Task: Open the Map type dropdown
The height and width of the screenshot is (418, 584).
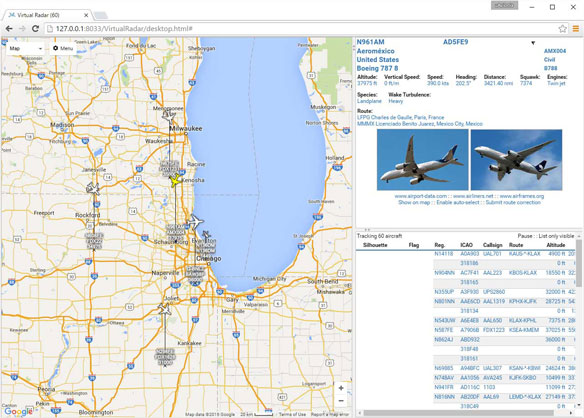Action: (x=26, y=48)
